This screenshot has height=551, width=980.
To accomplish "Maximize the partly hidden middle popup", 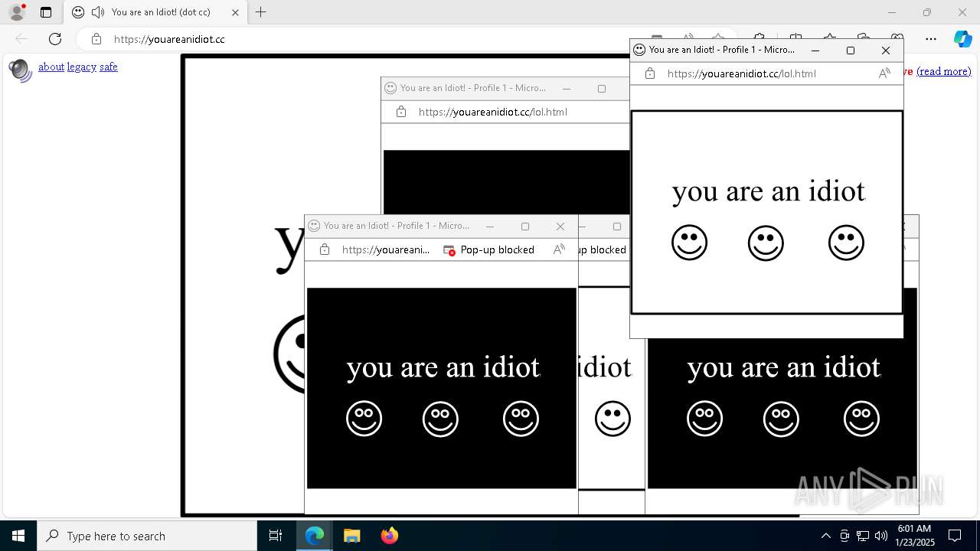I will [x=617, y=227].
